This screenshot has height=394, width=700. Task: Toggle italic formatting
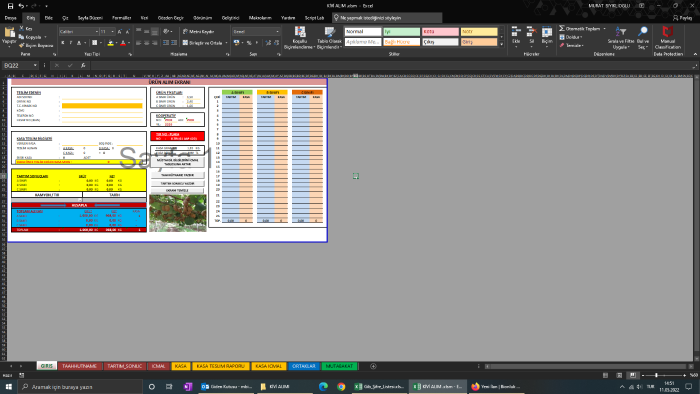point(71,43)
